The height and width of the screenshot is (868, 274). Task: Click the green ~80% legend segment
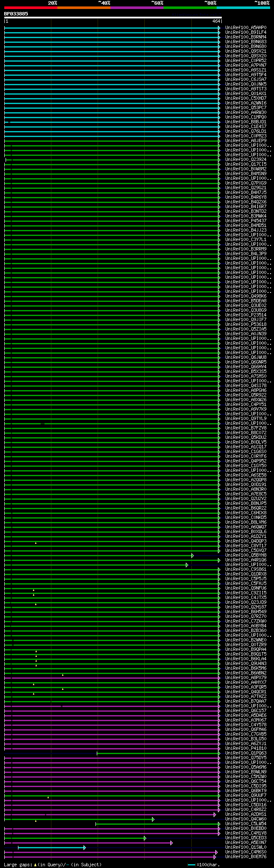(x=190, y=8)
